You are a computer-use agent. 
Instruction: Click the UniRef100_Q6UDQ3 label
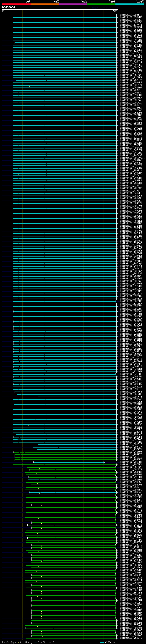[131, 316]
